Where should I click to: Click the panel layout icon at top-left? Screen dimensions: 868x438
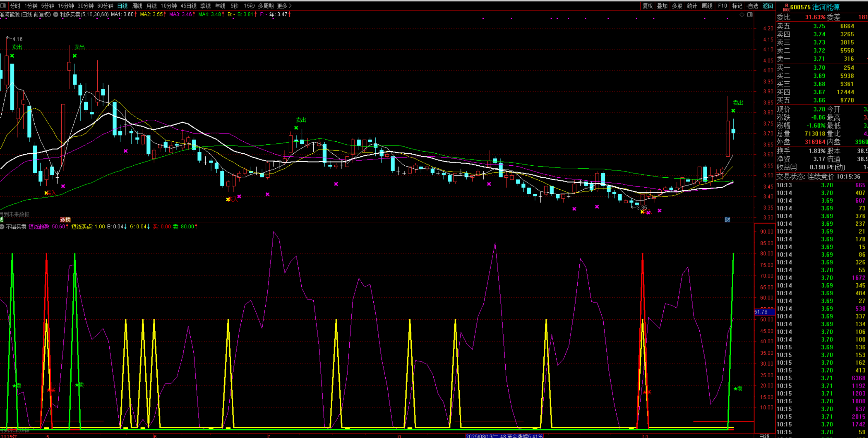tap(3, 6)
